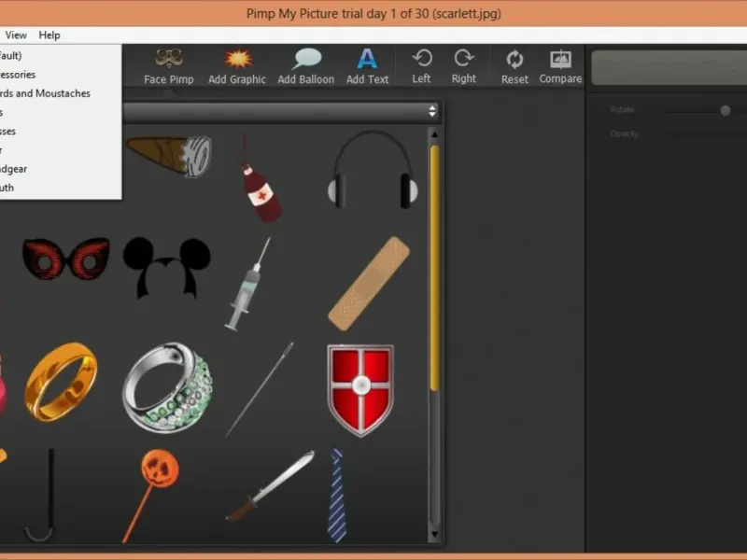The image size is (747, 560).
Task: Select the headphones graphic
Action: [373, 170]
